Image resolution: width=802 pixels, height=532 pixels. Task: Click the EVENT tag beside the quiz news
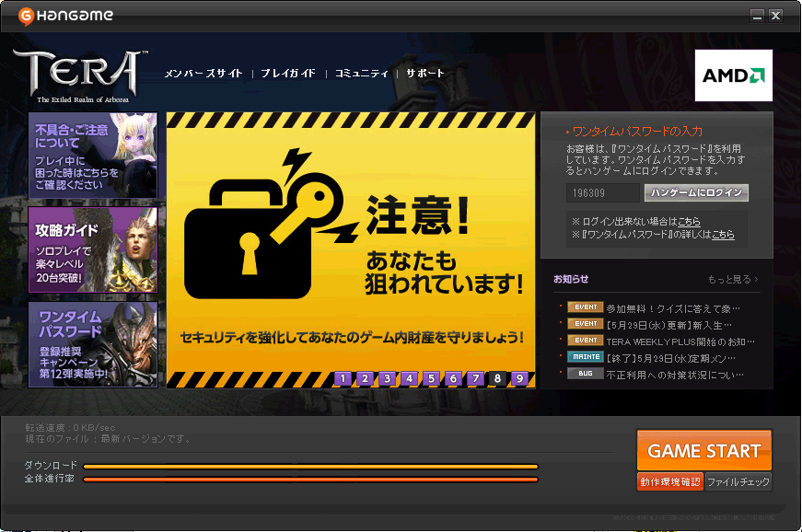(585, 307)
